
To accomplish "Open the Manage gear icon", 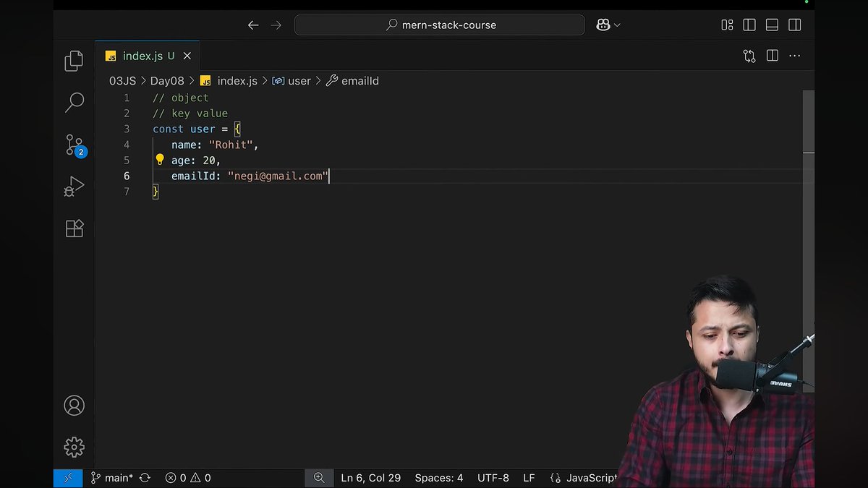I will (x=74, y=447).
